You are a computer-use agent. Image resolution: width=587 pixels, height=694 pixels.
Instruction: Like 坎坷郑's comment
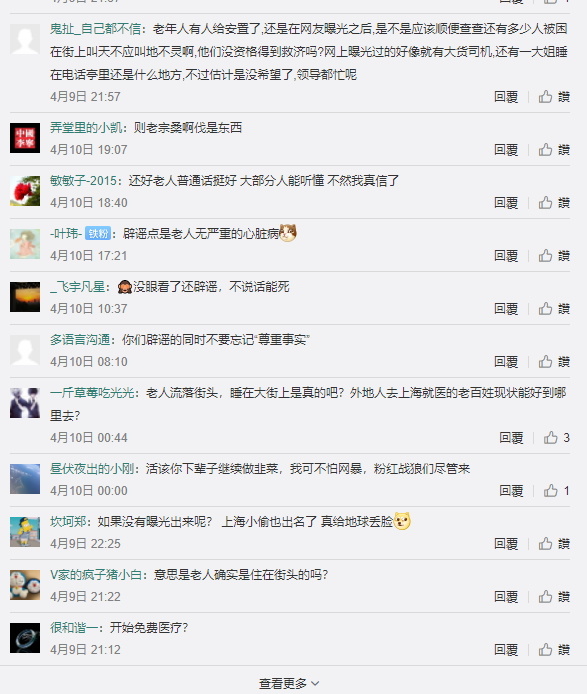click(x=554, y=544)
